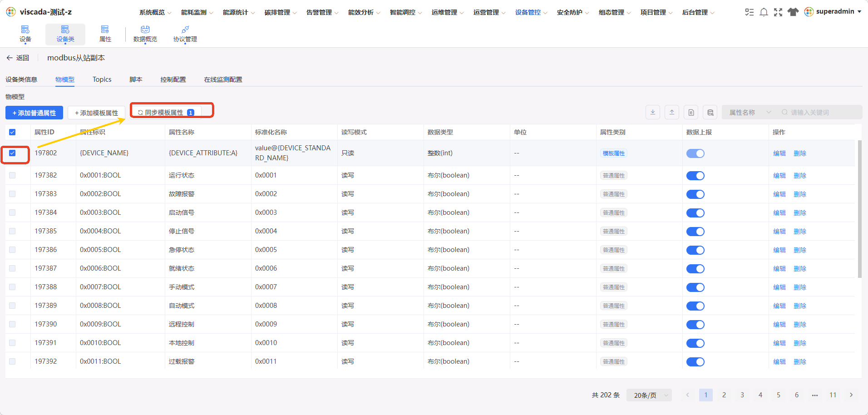
Task: Expand the 能耗监测 menu
Action: [x=197, y=12]
